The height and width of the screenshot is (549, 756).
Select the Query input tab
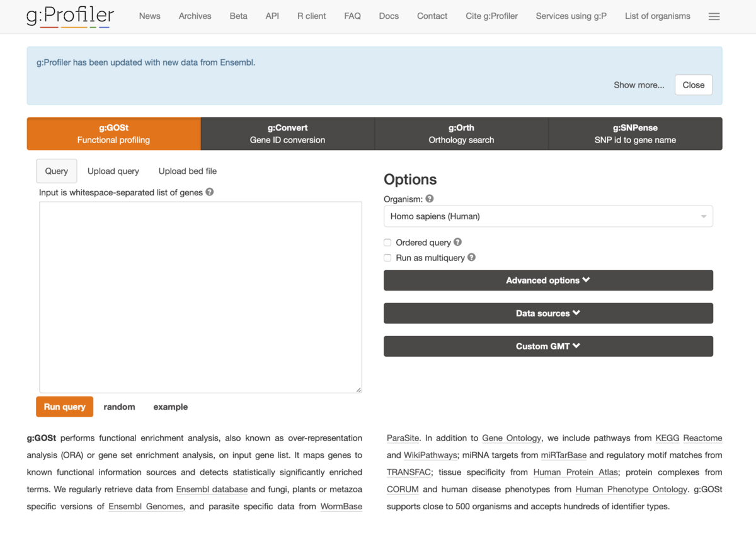57,171
